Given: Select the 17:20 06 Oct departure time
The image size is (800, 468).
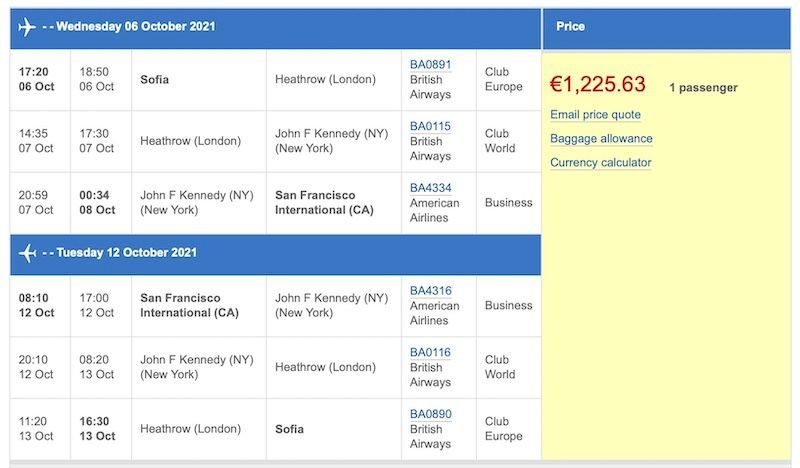Looking at the screenshot, I should tap(36, 79).
